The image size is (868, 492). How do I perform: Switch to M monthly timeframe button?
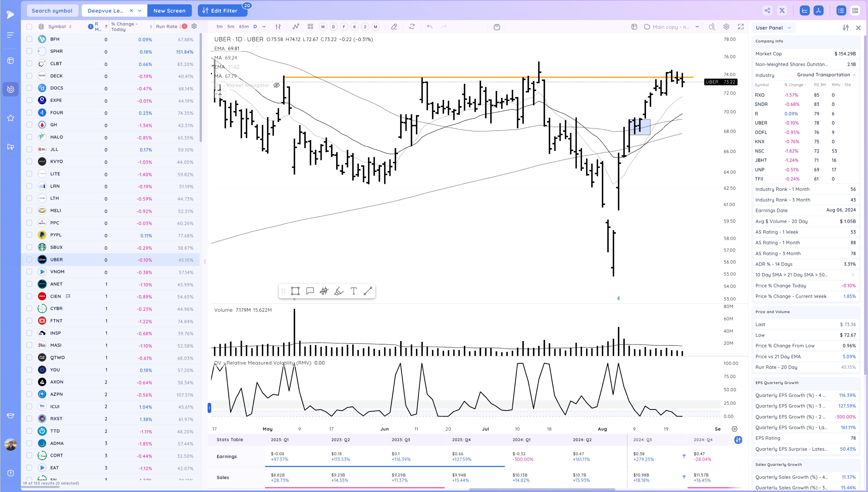pyautogui.click(x=375, y=27)
